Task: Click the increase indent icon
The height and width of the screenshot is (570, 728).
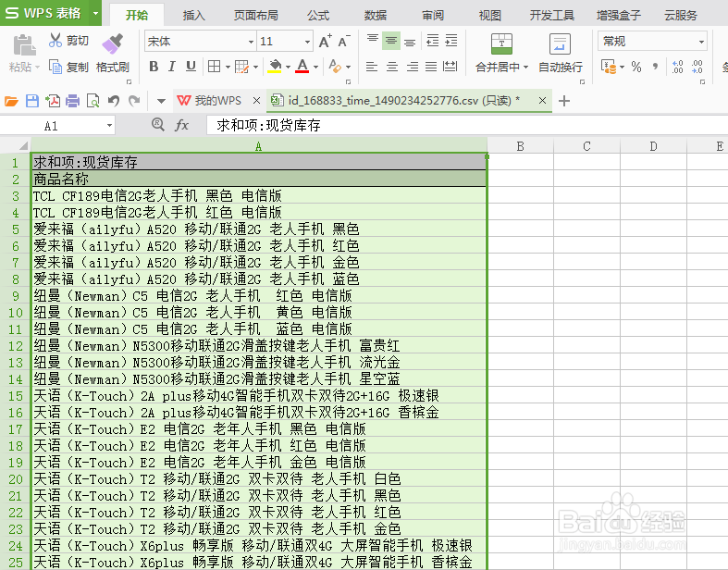Action: (x=450, y=41)
